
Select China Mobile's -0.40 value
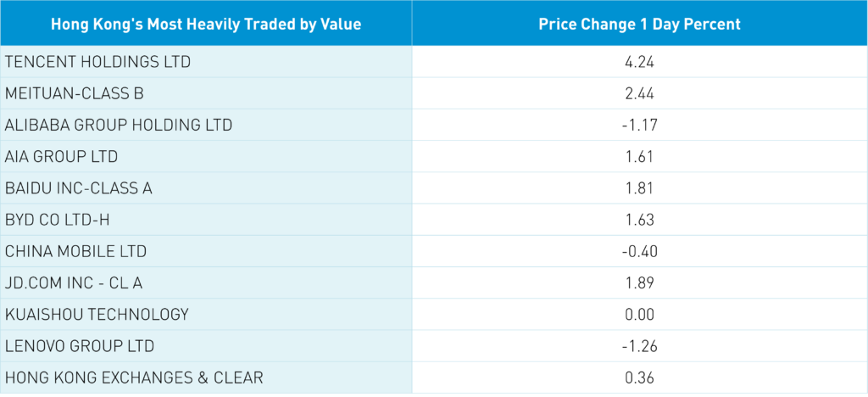pos(640,252)
